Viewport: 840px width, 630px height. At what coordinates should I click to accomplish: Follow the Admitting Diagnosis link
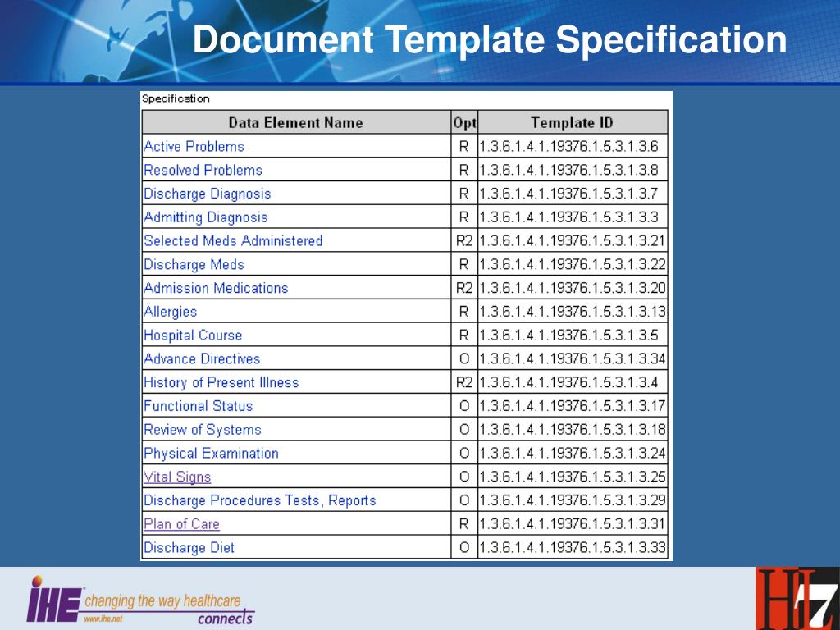point(205,217)
